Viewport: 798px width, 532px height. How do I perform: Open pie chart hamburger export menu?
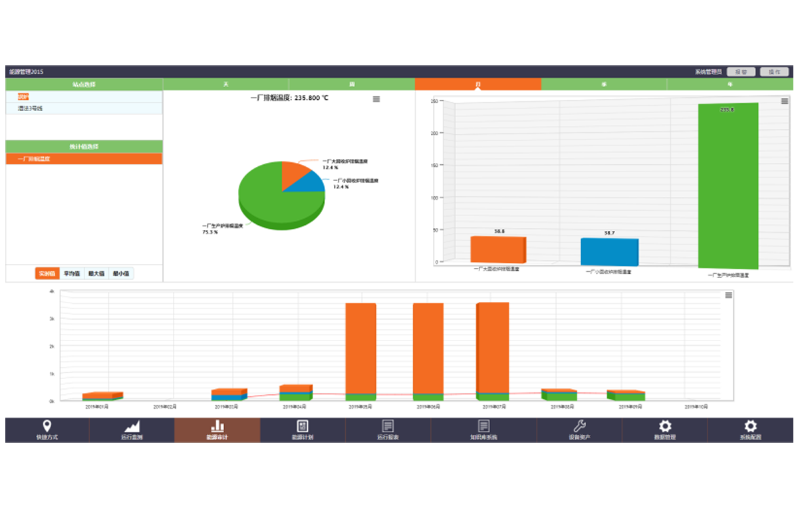376,99
